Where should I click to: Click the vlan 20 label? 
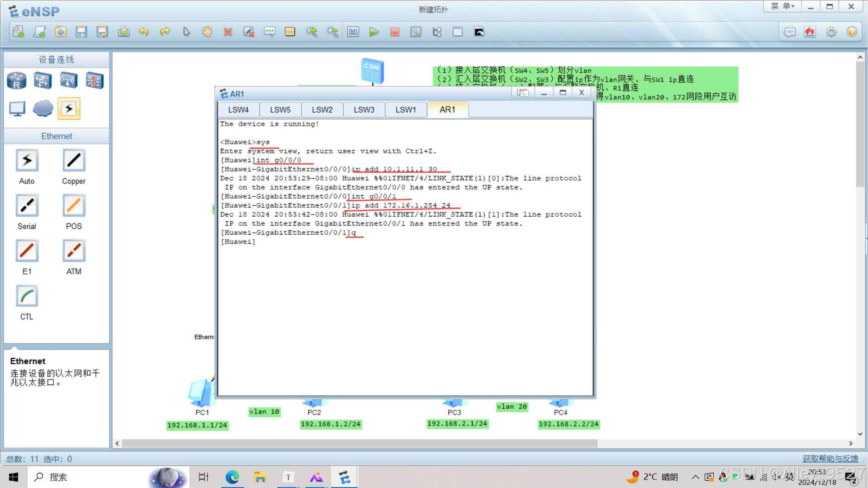[512, 407]
